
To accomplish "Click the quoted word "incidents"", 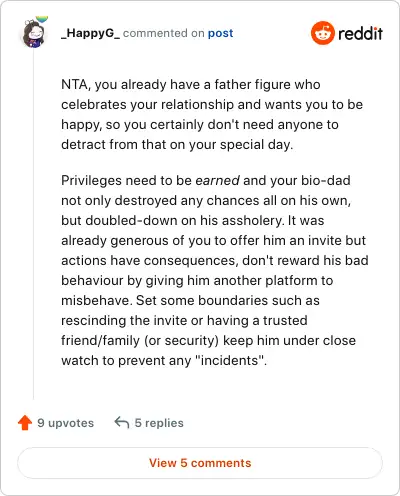I will (x=230, y=360).
